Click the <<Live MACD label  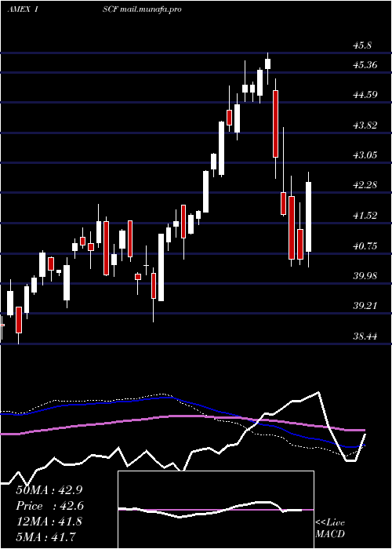click(330, 529)
